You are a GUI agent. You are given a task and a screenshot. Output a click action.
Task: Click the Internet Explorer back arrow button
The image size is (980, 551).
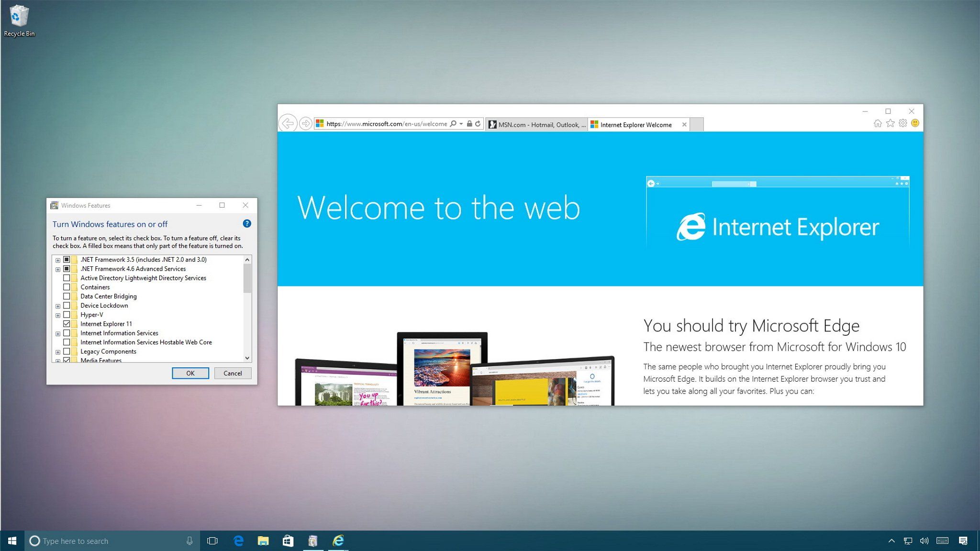(x=288, y=124)
